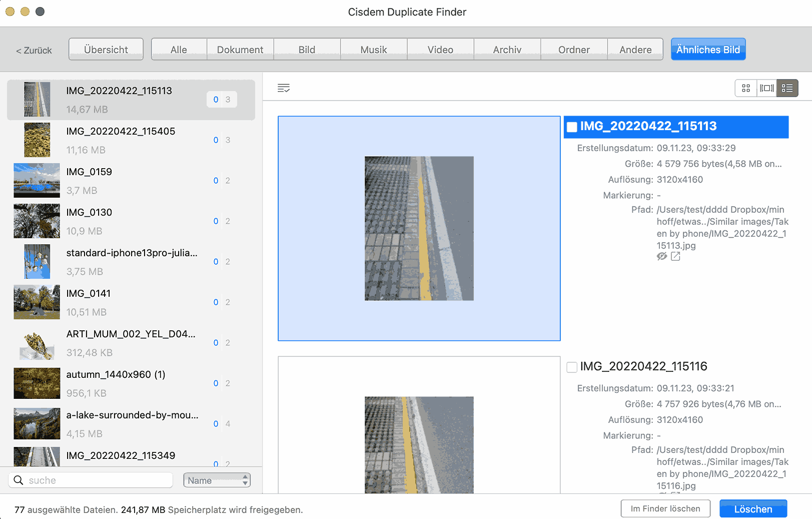Open the auto-select rules list icon
Image resolution: width=812 pixels, height=519 pixels.
pos(284,88)
